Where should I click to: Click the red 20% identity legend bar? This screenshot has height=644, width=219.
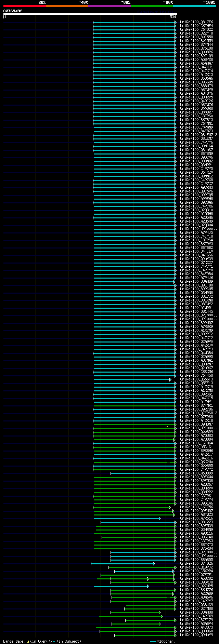[25, 6]
